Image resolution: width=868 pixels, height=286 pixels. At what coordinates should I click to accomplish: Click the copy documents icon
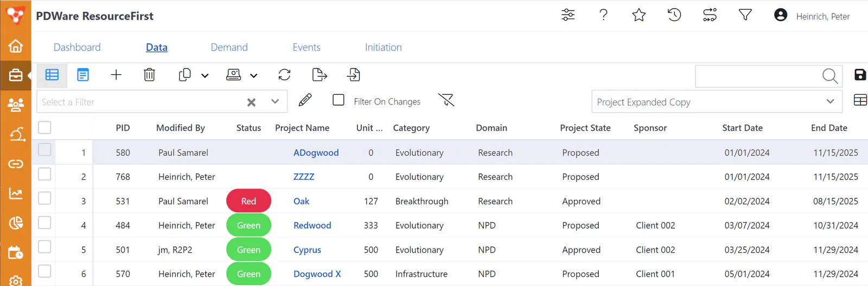point(184,75)
